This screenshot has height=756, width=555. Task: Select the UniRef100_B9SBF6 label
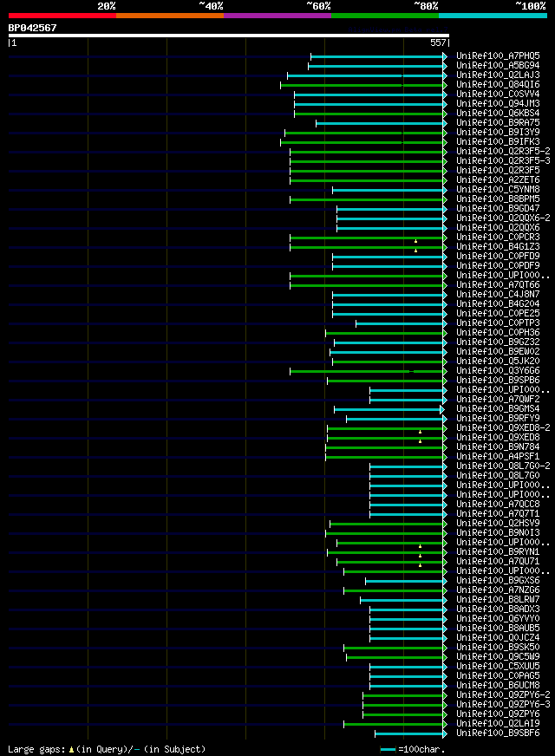coord(498,733)
